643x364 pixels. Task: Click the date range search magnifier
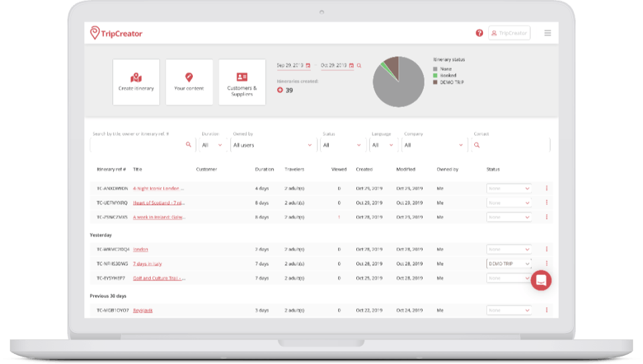pyautogui.click(x=359, y=66)
